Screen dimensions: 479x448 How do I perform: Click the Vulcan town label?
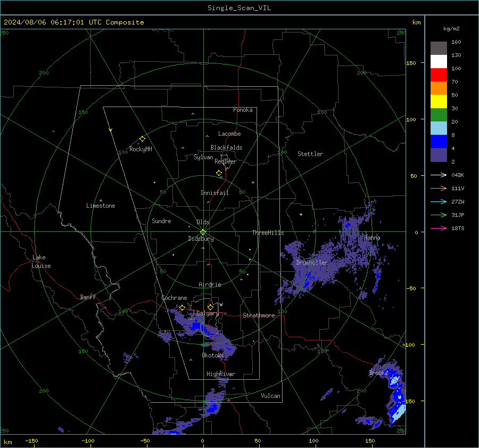(x=270, y=396)
